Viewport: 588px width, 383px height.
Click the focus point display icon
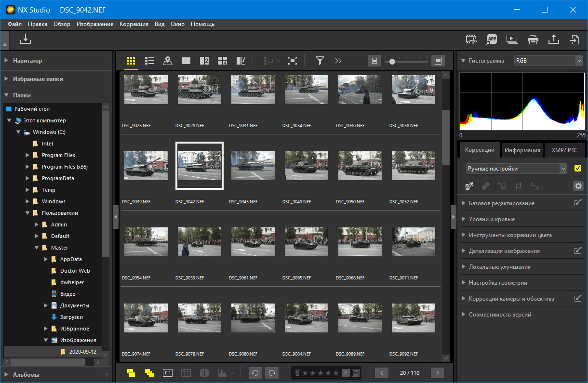167,372
